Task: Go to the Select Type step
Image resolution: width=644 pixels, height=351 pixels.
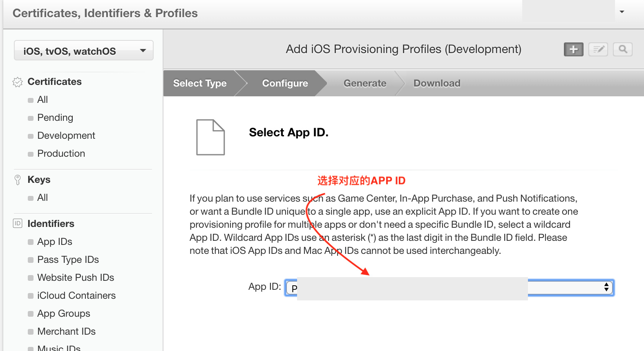Action: [200, 83]
